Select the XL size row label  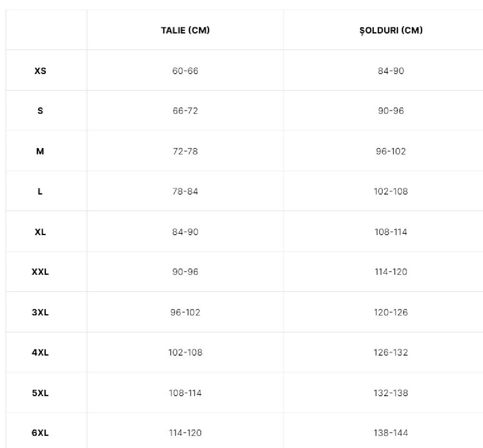coord(40,232)
